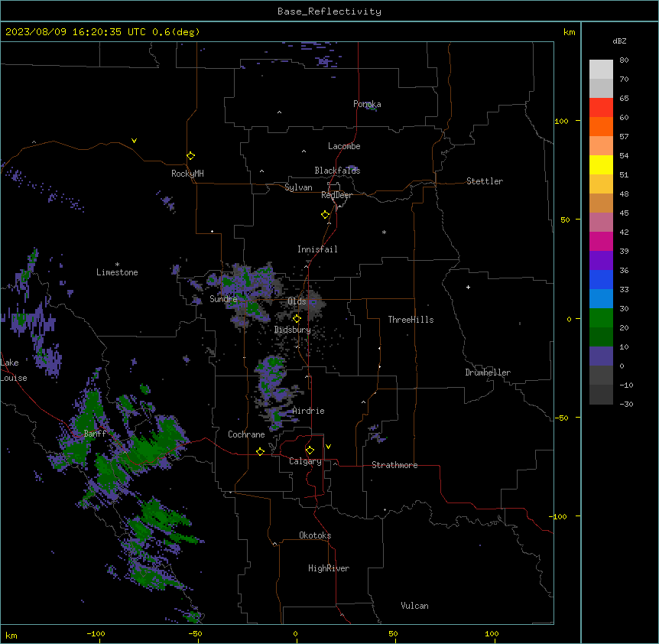Click the -100 tick label on the bottom axis
Viewport: 659px width, 644px height.
click(96, 633)
